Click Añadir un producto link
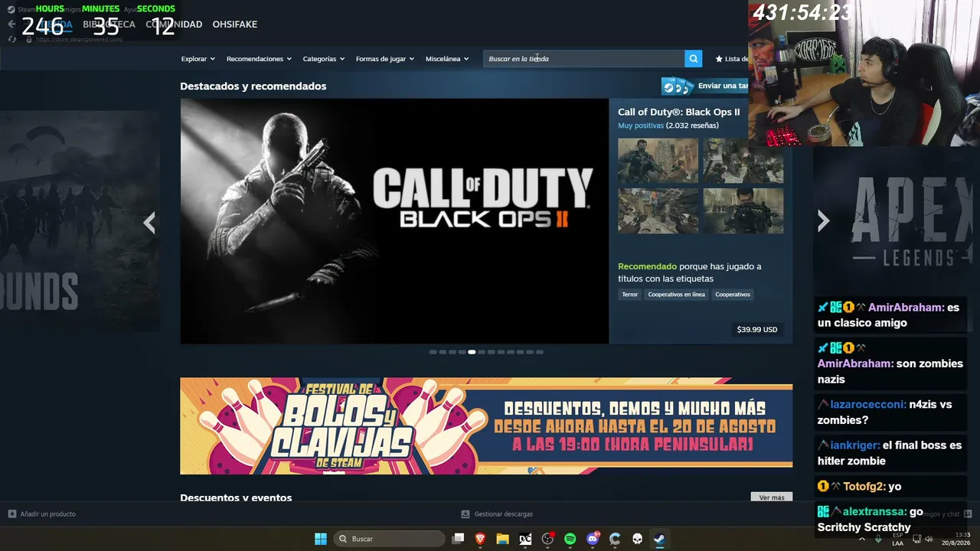The height and width of the screenshot is (551, 980). [47, 514]
